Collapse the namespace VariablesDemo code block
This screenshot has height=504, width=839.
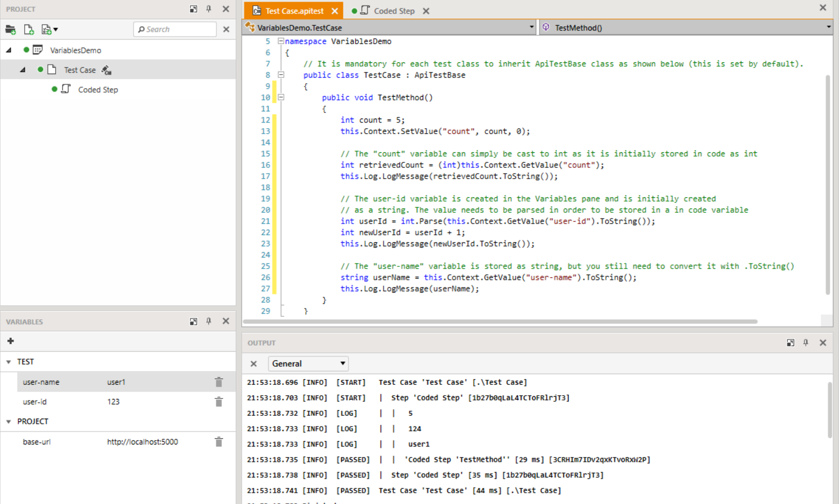[x=281, y=41]
